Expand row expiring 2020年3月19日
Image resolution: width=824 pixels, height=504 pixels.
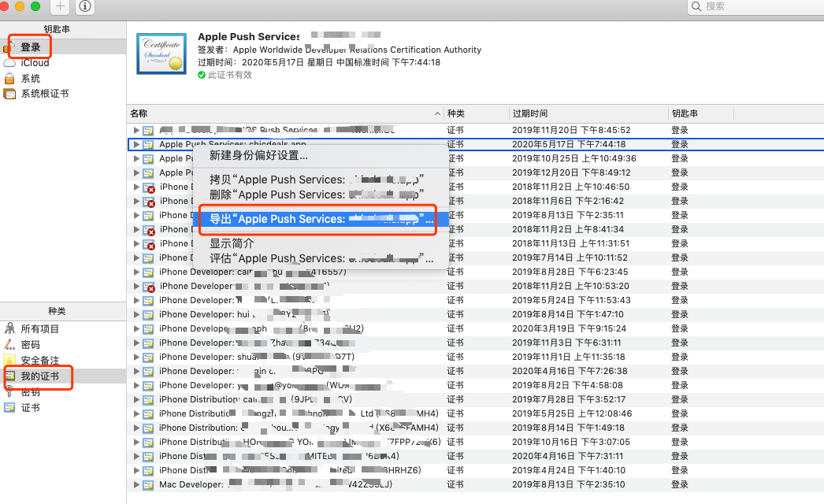point(136,328)
